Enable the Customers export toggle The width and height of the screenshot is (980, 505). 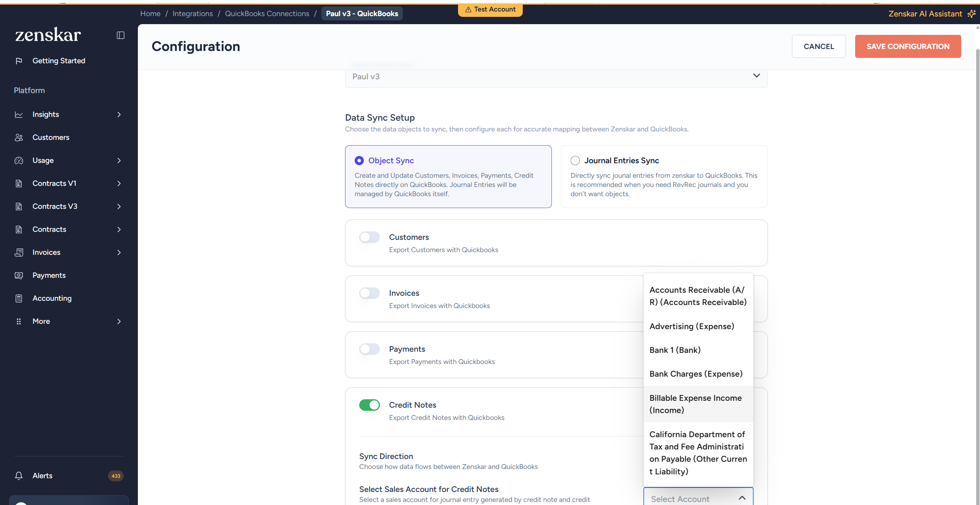pos(369,237)
